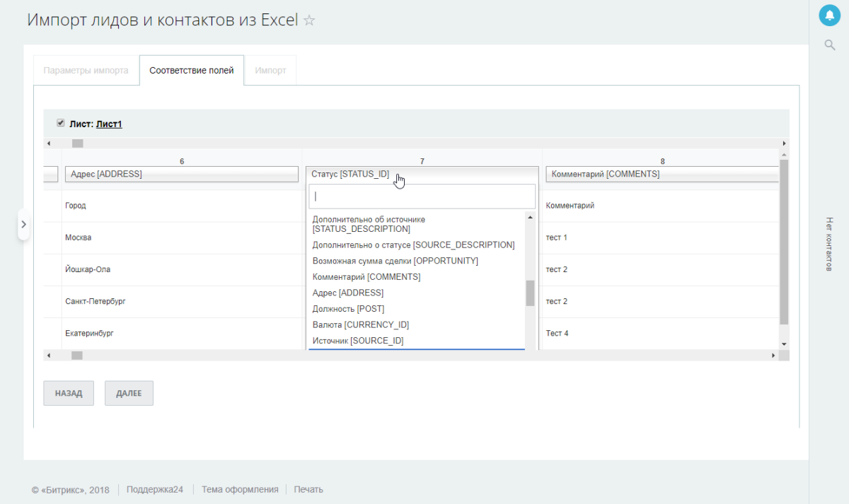Click the up arrow in the field dropdown list
849x504 pixels.
coord(529,217)
